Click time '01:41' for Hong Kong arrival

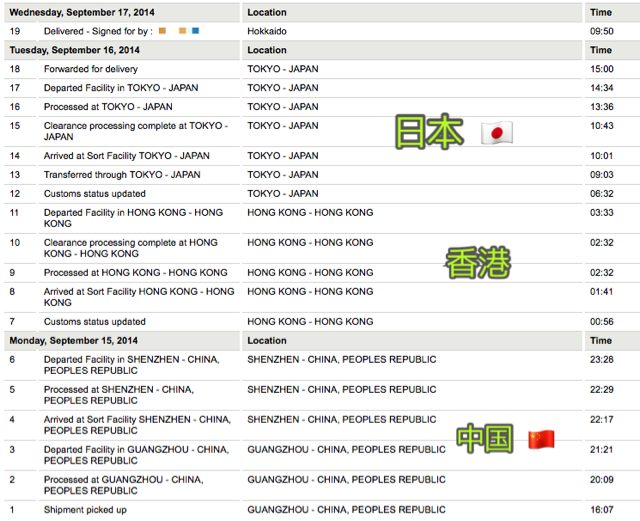tap(602, 292)
